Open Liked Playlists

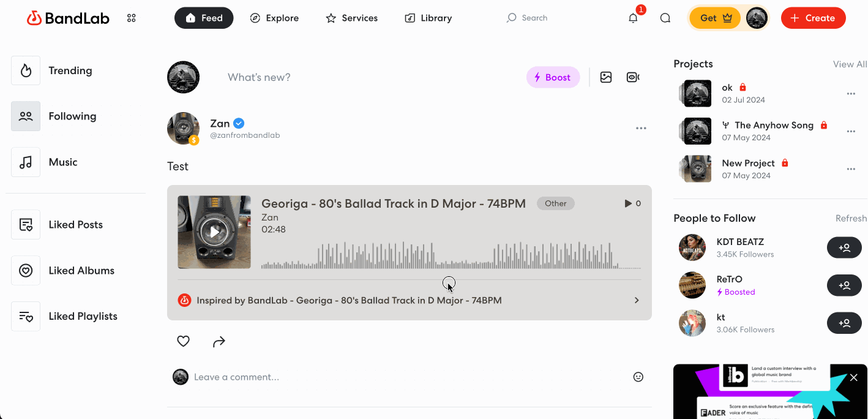click(x=65, y=317)
